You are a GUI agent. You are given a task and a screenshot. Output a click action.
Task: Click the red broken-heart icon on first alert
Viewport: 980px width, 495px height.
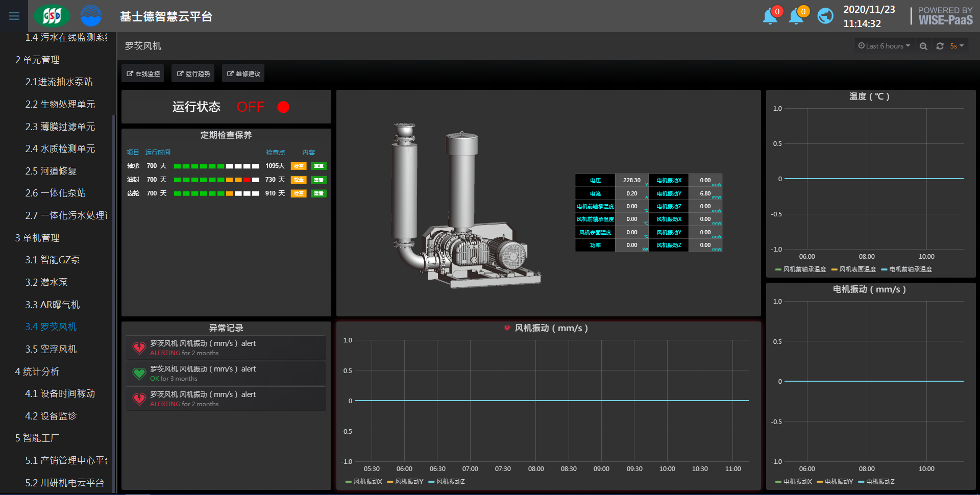139,348
